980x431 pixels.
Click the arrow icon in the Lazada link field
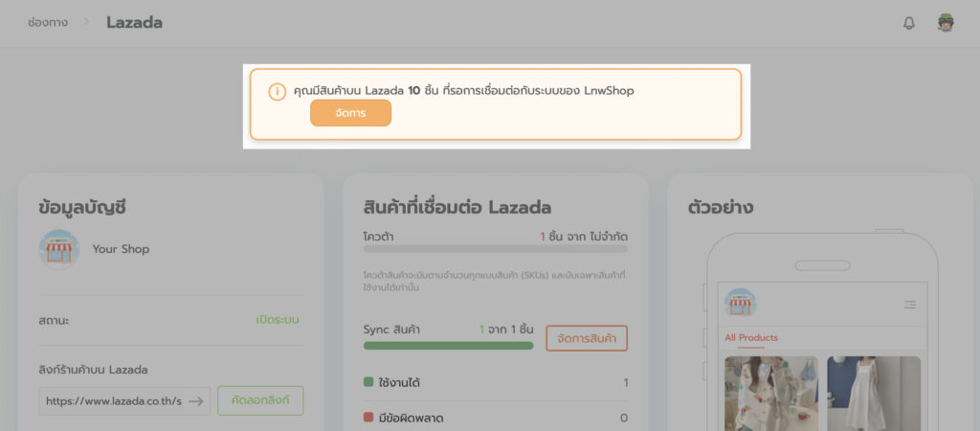pyautogui.click(x=195, y=401)
